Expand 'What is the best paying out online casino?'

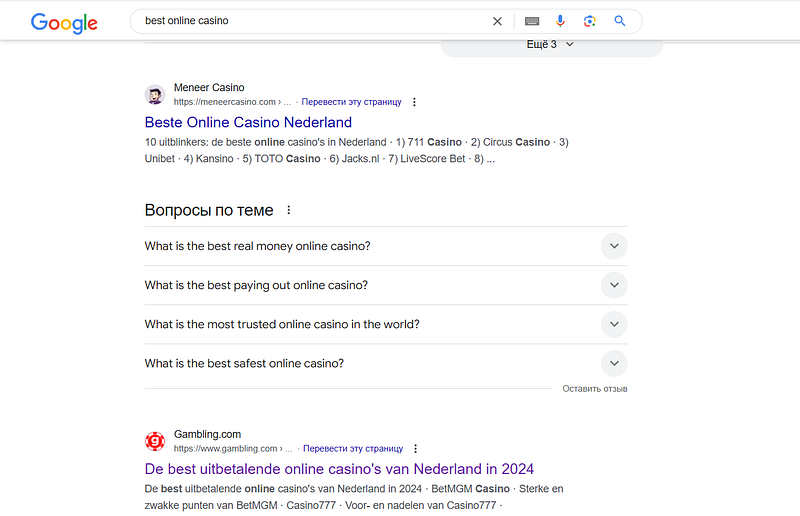tap(386, 285)
